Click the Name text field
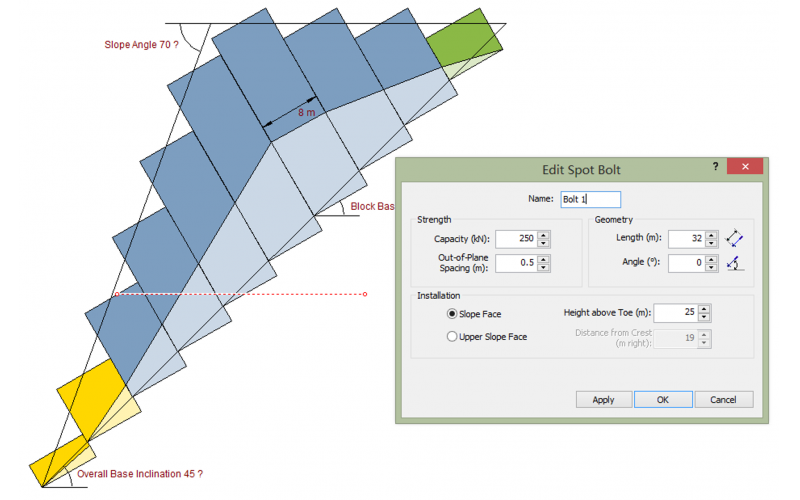 click(x=590, y=199)
